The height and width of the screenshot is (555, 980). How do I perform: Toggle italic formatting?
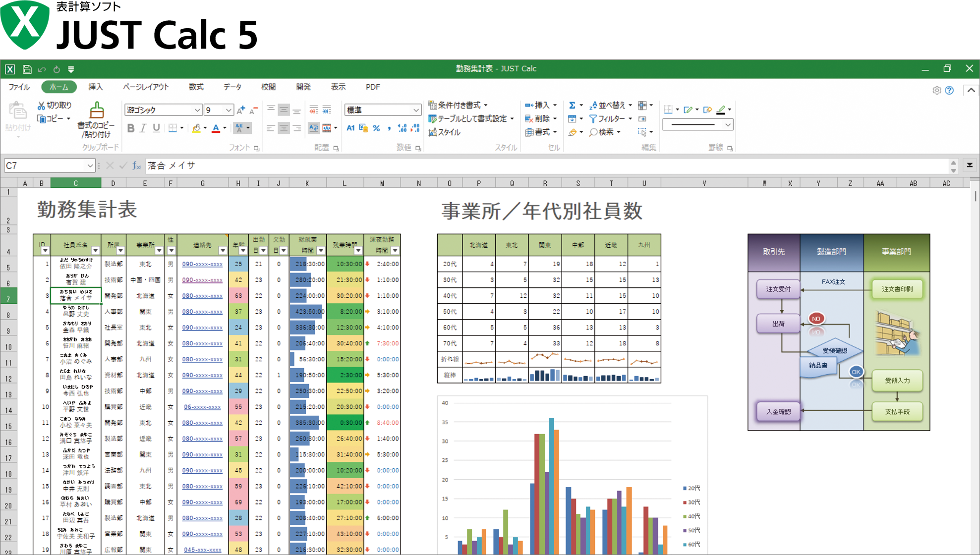pyautogui.click(x=143, y=128)
